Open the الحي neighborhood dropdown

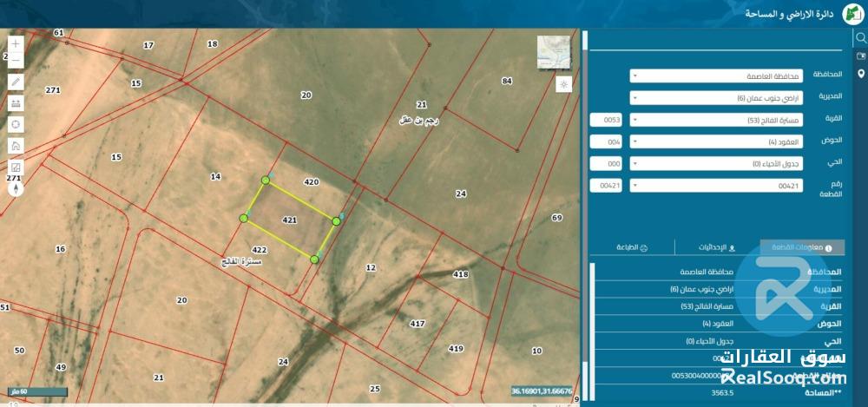tap(716, 163)
